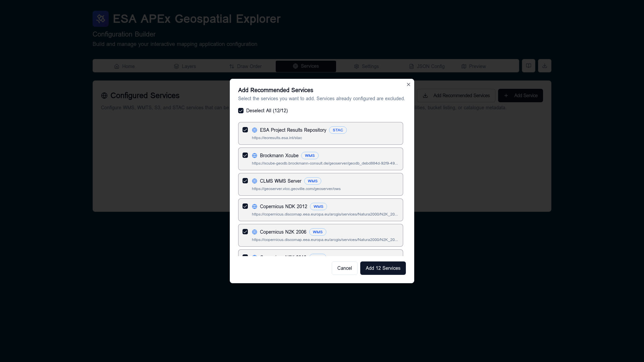This screenshot has width=644, height=362.
Task: Click the Copernicus N2K 2006 URL text
Action: coord(325,240)
